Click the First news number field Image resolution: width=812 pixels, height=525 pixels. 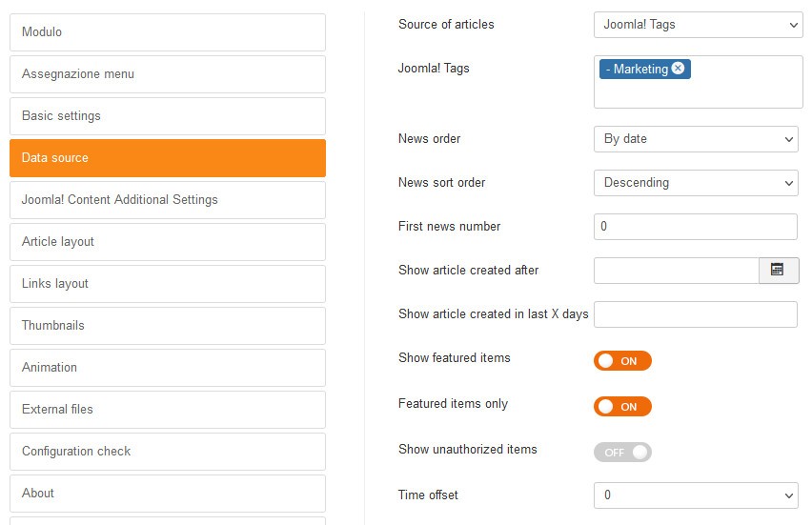tap(696, 227)
